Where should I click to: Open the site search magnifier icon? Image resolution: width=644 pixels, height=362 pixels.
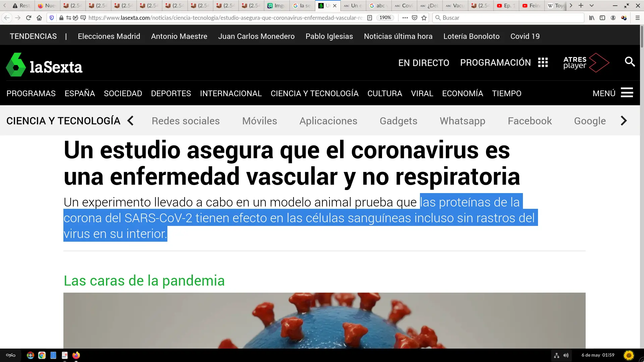click(x=630, y=62)
